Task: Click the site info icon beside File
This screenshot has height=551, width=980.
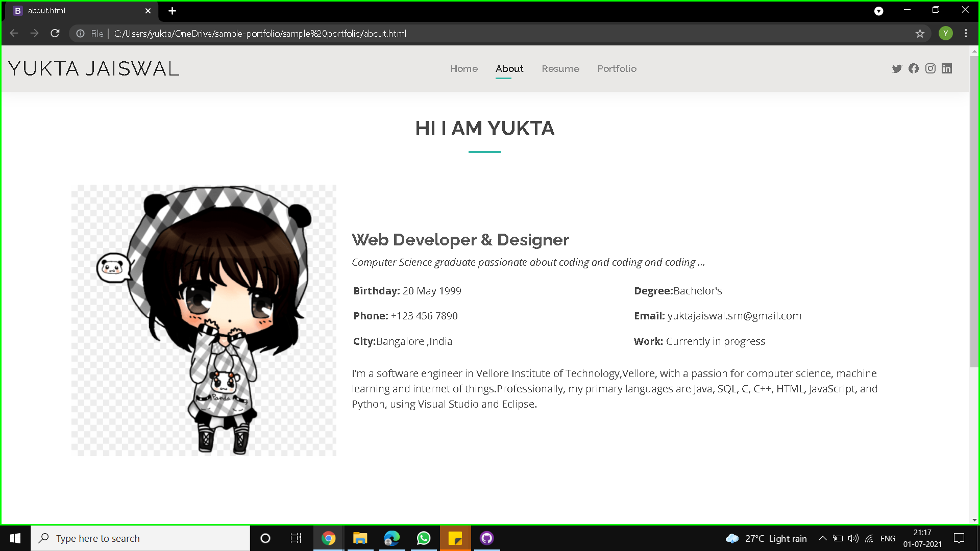Action: [x=81, y=34]
